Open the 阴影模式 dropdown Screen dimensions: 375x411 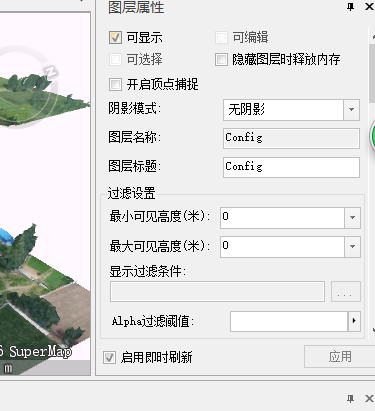351,110
